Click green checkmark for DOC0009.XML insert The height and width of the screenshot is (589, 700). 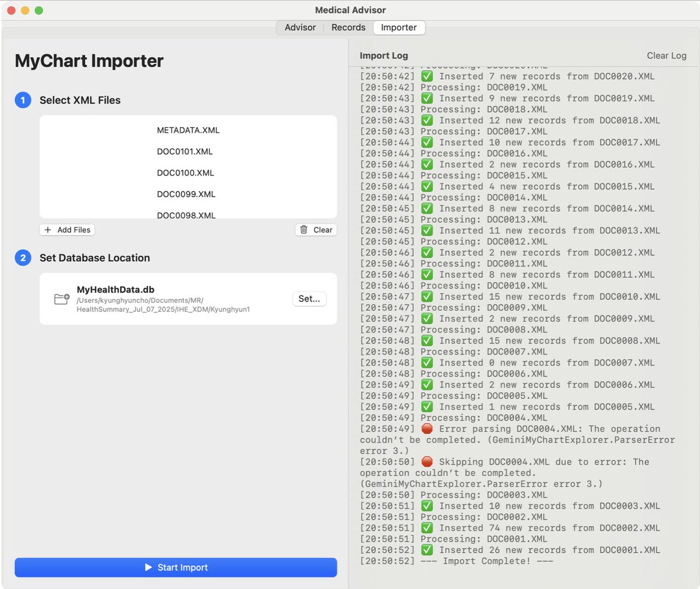(427, 319)
